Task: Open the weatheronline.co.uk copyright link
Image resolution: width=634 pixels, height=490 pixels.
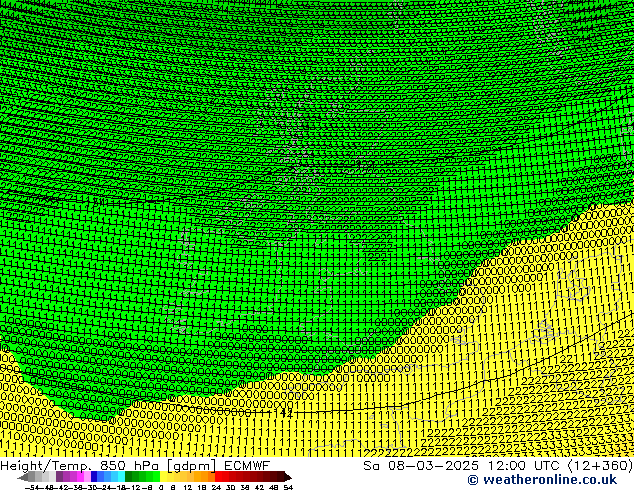Action: click(x=542, y=480)
